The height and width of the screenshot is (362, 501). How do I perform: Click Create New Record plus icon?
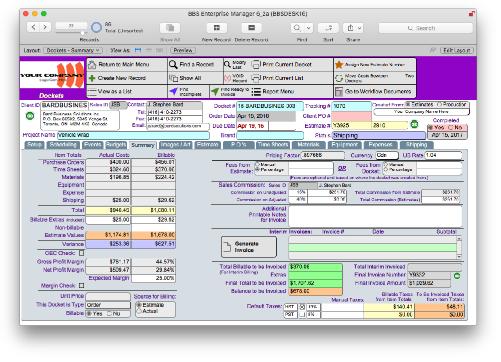click(92, 78)
